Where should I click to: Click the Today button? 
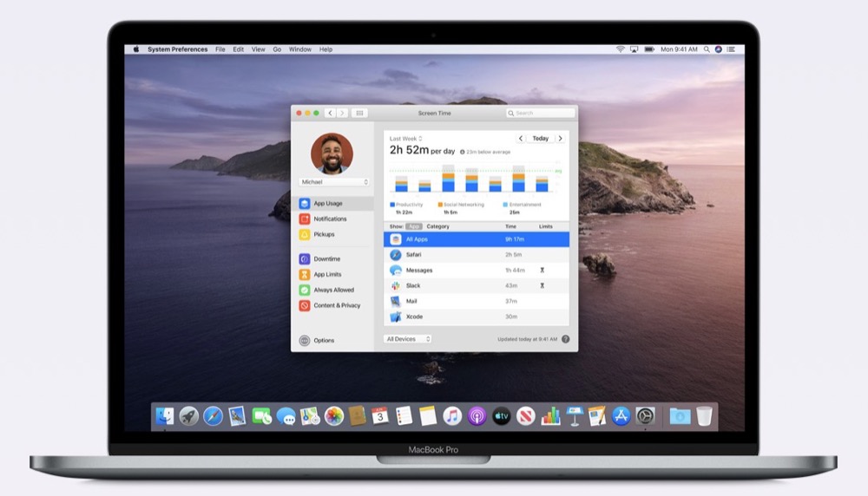540,138
